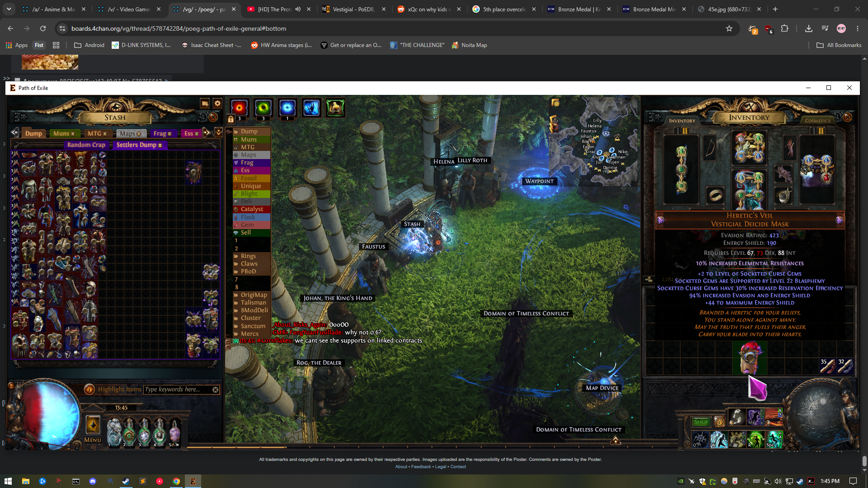
Task: Click the green Shop button
Action: tap(701, 422)
